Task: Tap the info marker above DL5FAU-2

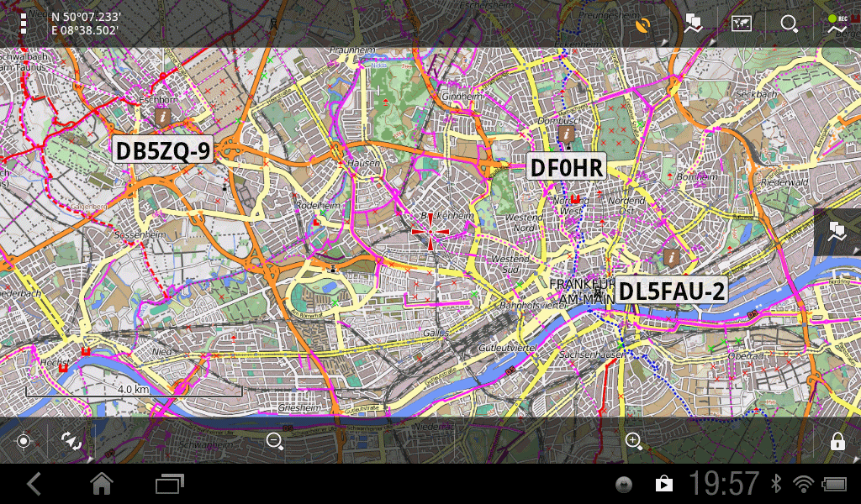Action: click(x=671, y=257)
